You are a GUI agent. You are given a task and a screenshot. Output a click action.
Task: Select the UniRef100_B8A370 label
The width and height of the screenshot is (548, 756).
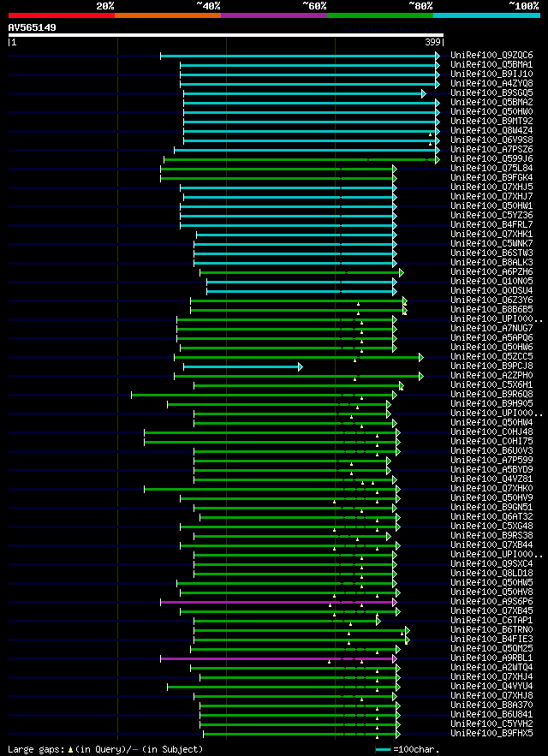coord(492,705)
